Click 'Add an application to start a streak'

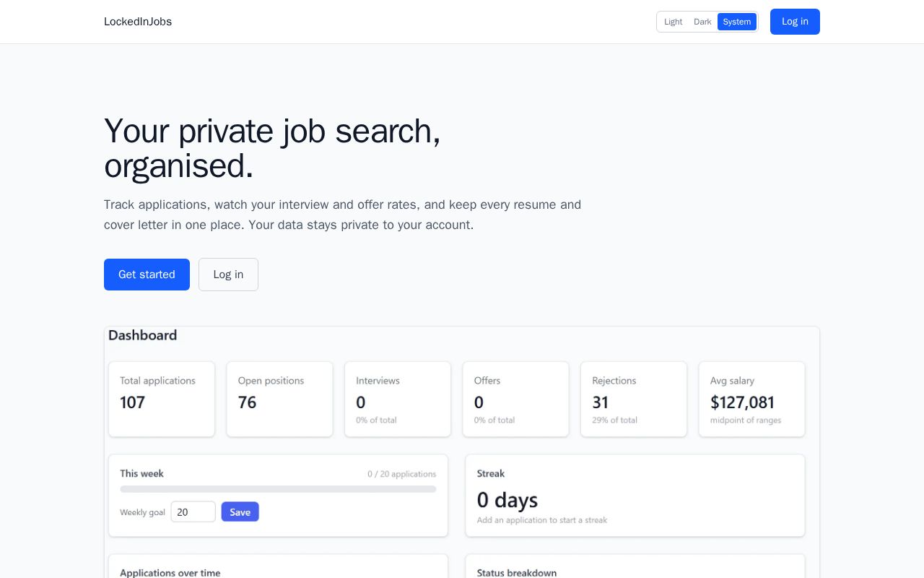[542, 520]
